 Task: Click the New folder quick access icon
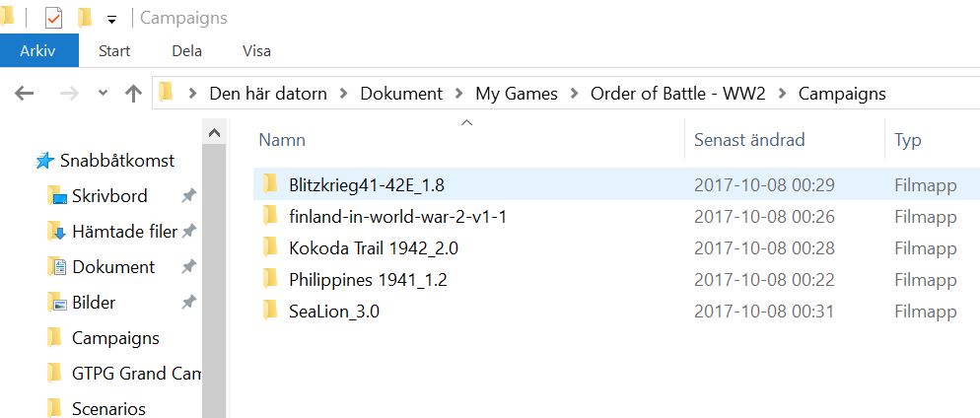point(85,18)
